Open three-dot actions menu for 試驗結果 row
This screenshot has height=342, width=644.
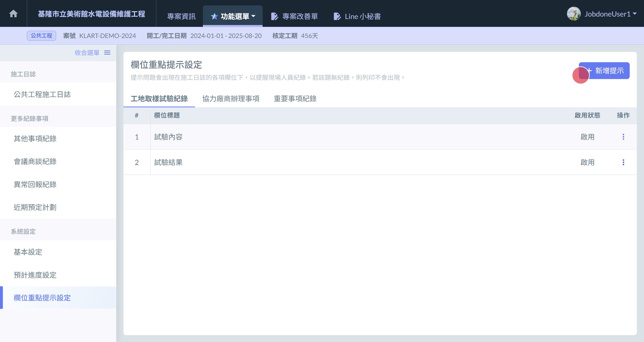coord(623,162)
